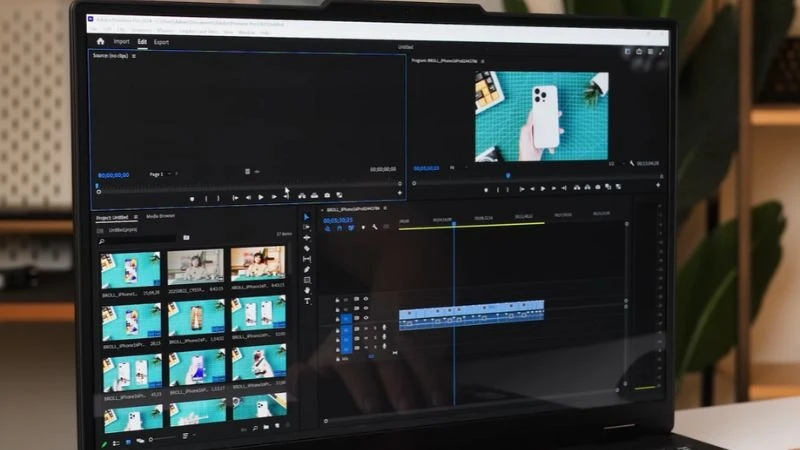Open Program monitor settings wrench
Screen dimensions: 800x450
[632, 163]
